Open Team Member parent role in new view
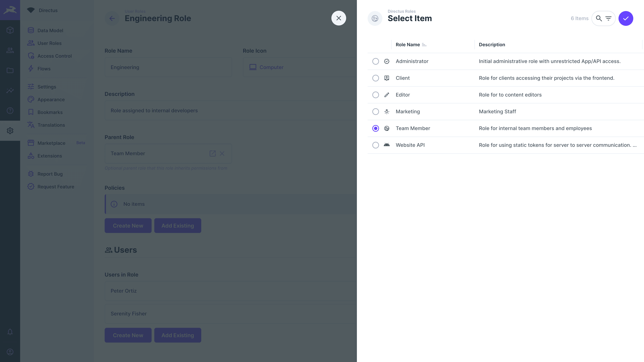644x362 pixels. (212, 153)
